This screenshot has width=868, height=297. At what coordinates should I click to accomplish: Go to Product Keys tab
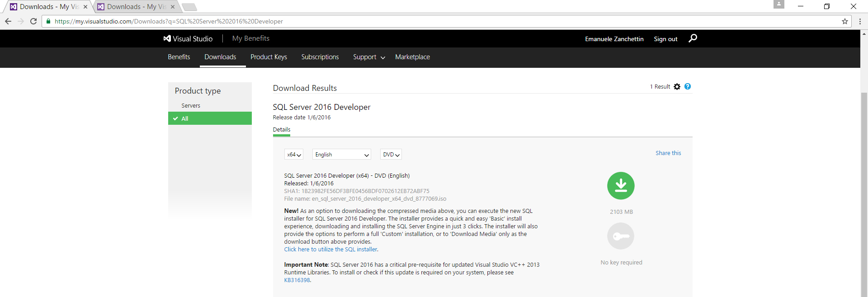point(269,57)
